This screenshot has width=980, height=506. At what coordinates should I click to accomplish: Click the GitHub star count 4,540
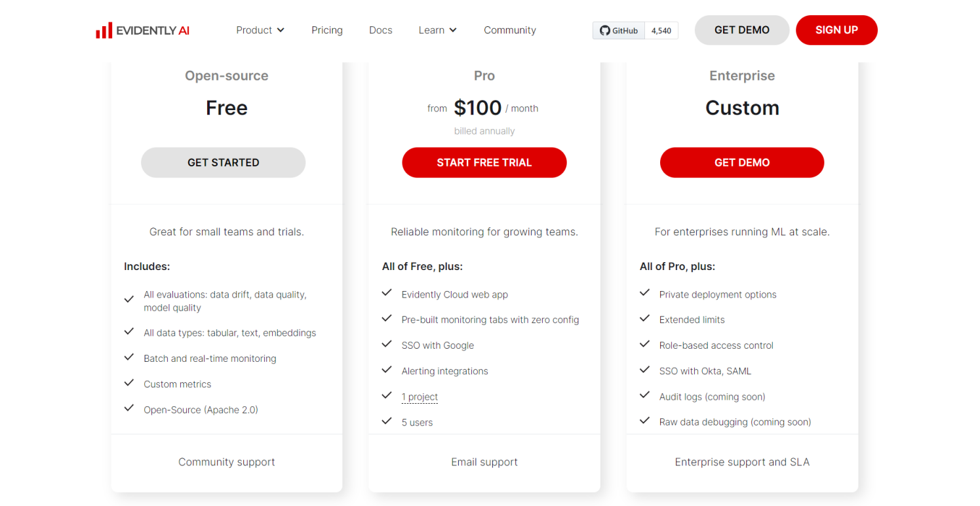[661, 31]
